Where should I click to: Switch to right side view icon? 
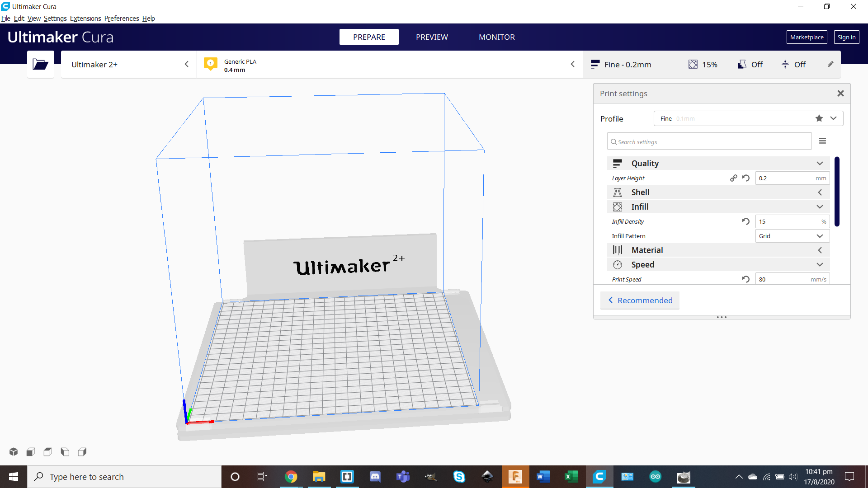(82, 452)
